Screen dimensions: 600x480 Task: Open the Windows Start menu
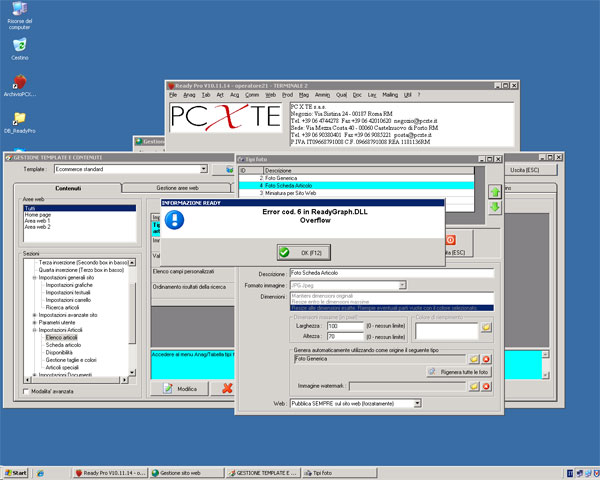pos(16,473)
